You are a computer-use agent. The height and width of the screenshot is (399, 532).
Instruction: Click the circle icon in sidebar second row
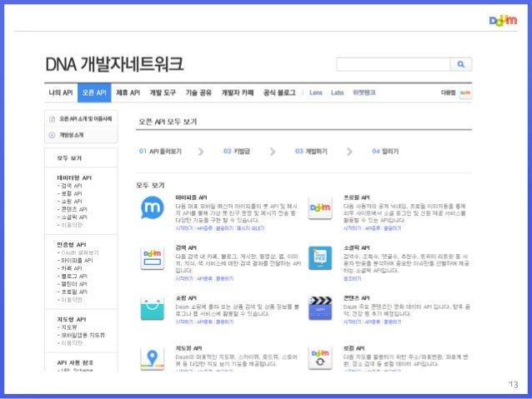coord(52,135)
